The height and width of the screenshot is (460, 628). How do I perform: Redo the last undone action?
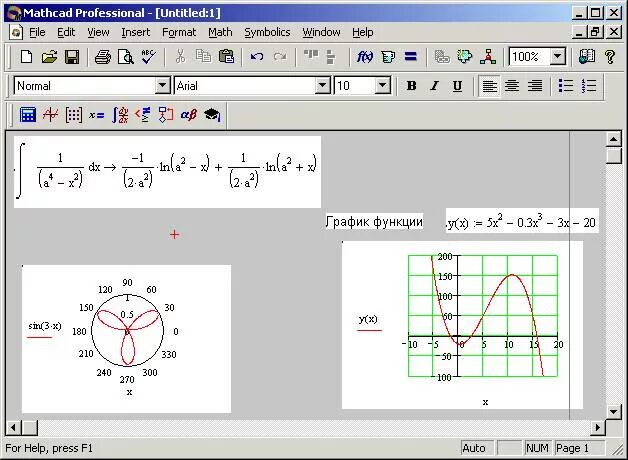click(280, 57)
